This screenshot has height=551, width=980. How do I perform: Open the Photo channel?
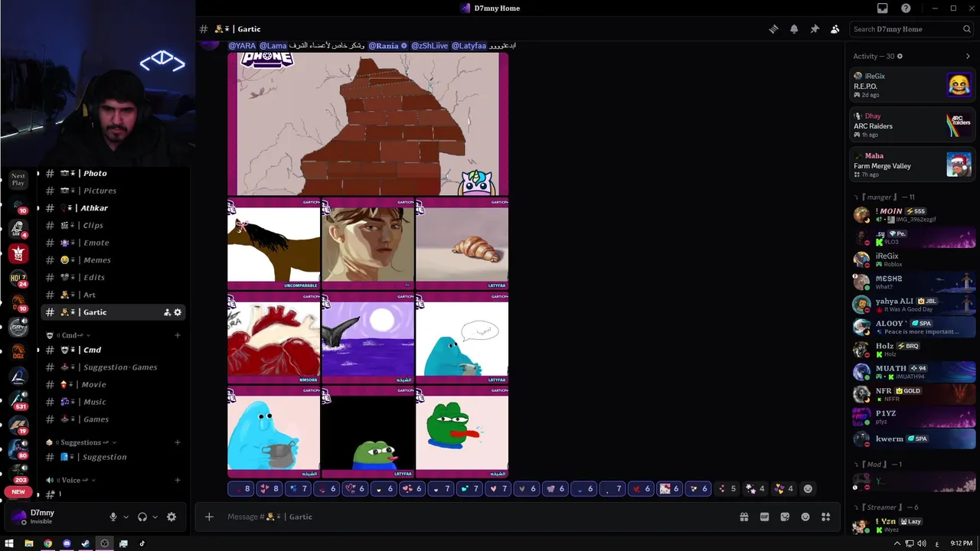click(113, 173)
